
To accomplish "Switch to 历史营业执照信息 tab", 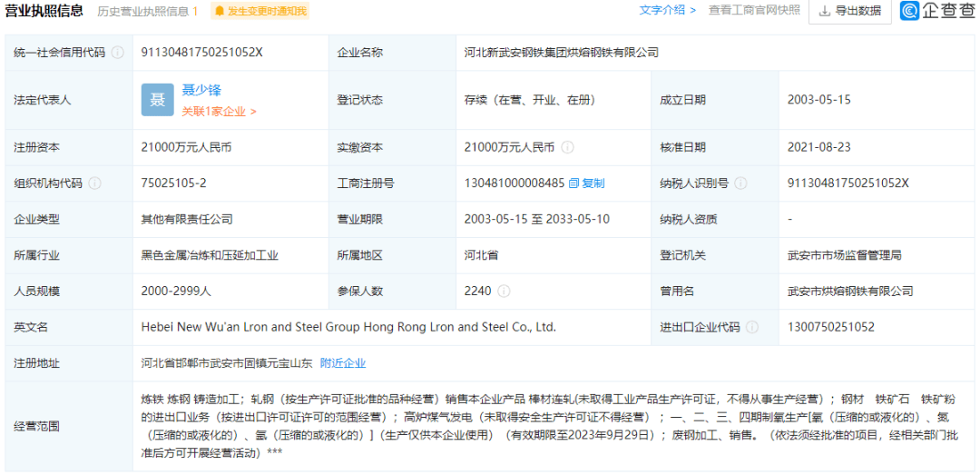I will 148,11.
